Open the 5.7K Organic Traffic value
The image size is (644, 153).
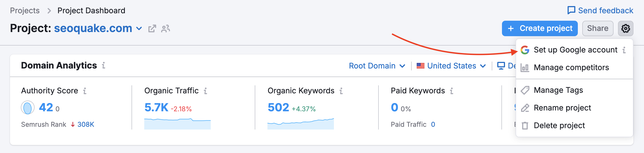pyautogui.click(x=156, y=107)
